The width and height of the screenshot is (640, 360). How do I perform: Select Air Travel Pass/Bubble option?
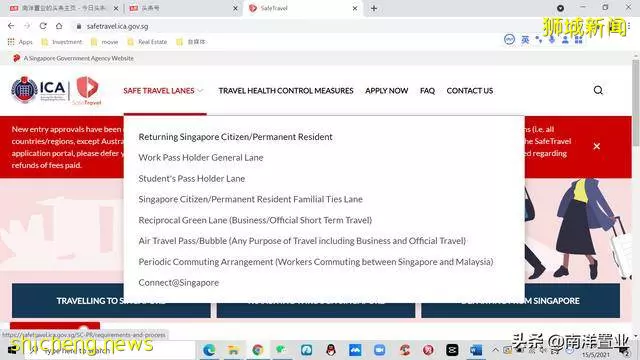(x=302, y=241)
